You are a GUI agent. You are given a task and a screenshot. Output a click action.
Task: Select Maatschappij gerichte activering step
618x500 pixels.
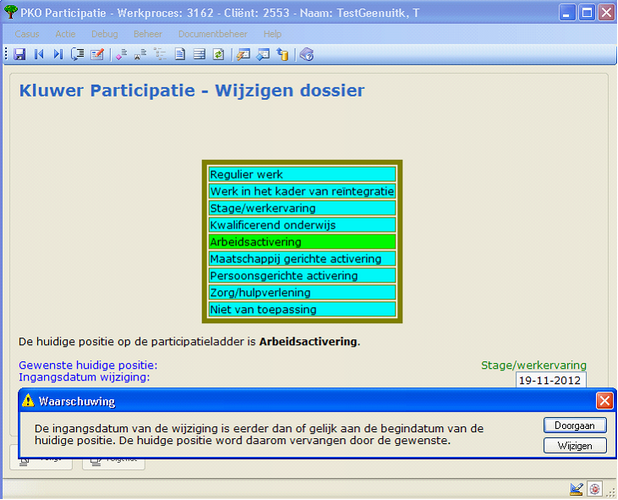tap(302, 258)
